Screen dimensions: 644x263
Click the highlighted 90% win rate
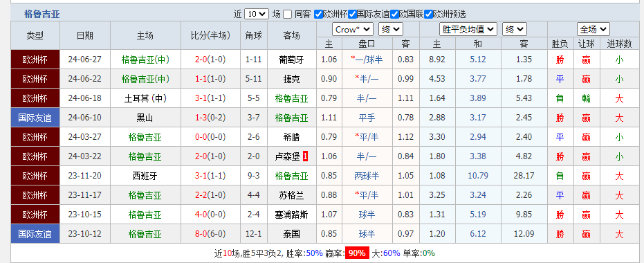click(357, 253)
